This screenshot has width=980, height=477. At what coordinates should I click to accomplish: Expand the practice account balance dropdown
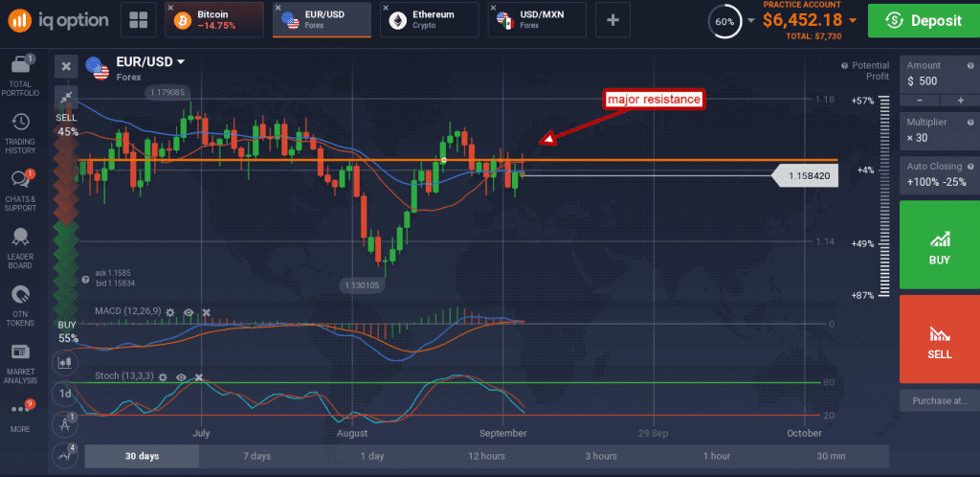point(853,21)
